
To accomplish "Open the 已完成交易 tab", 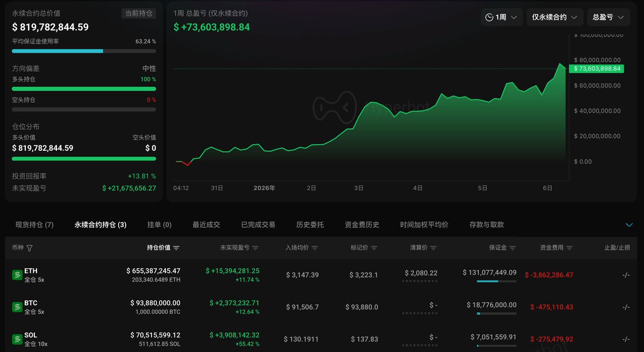I will pyautogui.click(x=258, y=224).
